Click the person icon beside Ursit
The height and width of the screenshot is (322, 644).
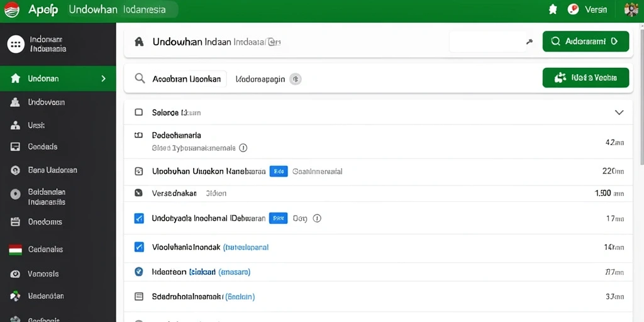coord(15,126)
